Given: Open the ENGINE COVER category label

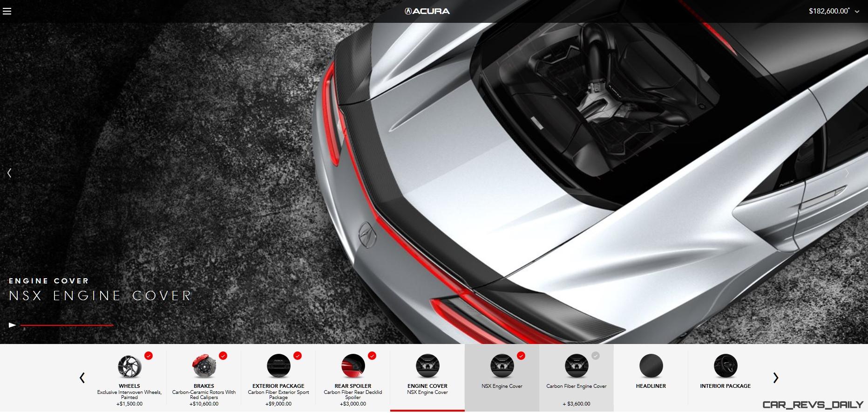Looking at the screenshot, I should (x=427, y=386).
